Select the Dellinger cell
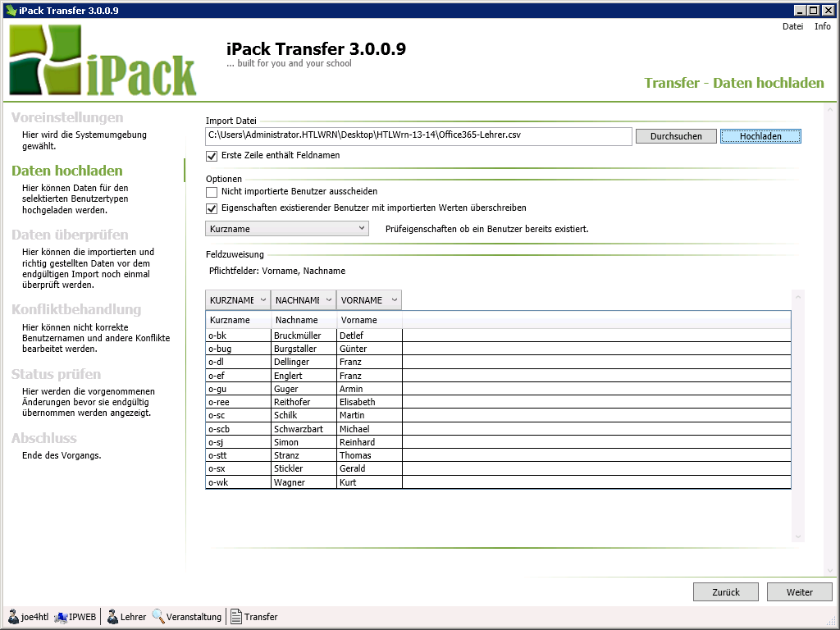Viewport: 840px width, 630px height. tap(304, 362)
